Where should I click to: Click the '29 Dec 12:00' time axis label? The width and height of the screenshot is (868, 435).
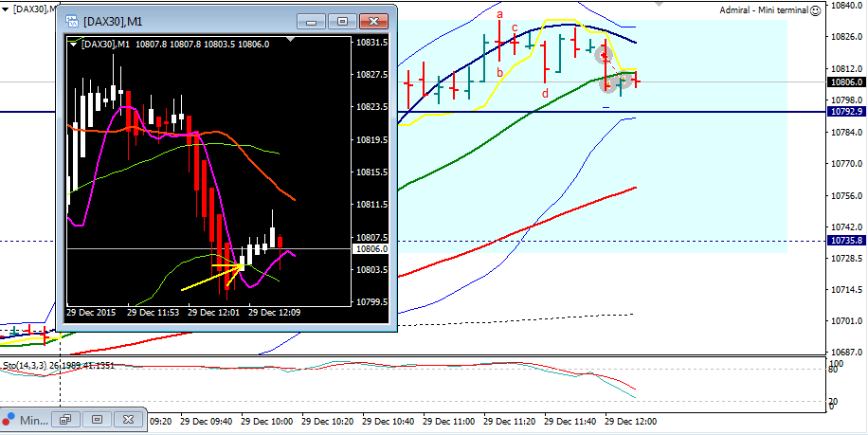pos(631,422)
